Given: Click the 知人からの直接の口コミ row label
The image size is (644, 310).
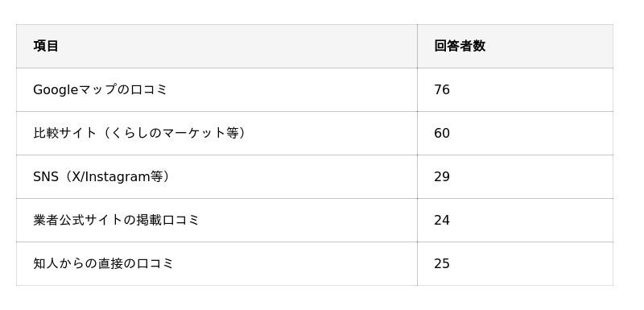Looking at the screenshot, I should [103, 263].
